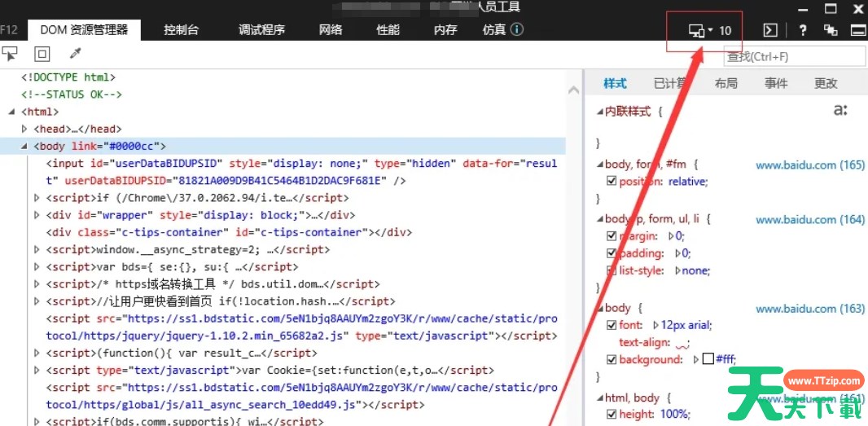Open the 网络 tab
868x426 pixels.
click(331, 30)
